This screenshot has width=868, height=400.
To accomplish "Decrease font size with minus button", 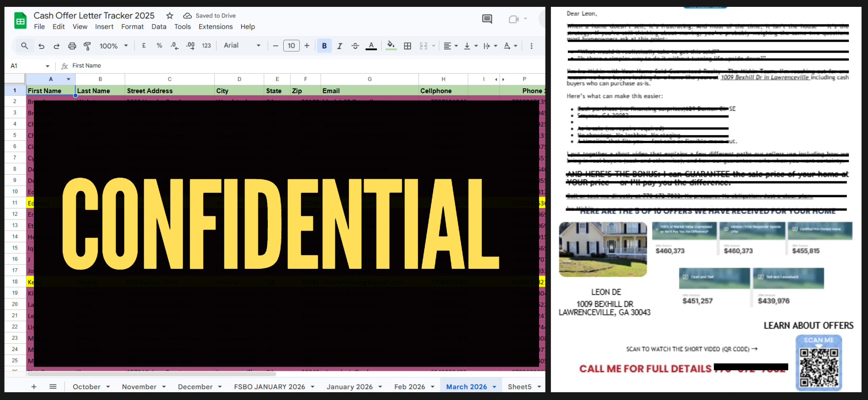I will 275,46.
